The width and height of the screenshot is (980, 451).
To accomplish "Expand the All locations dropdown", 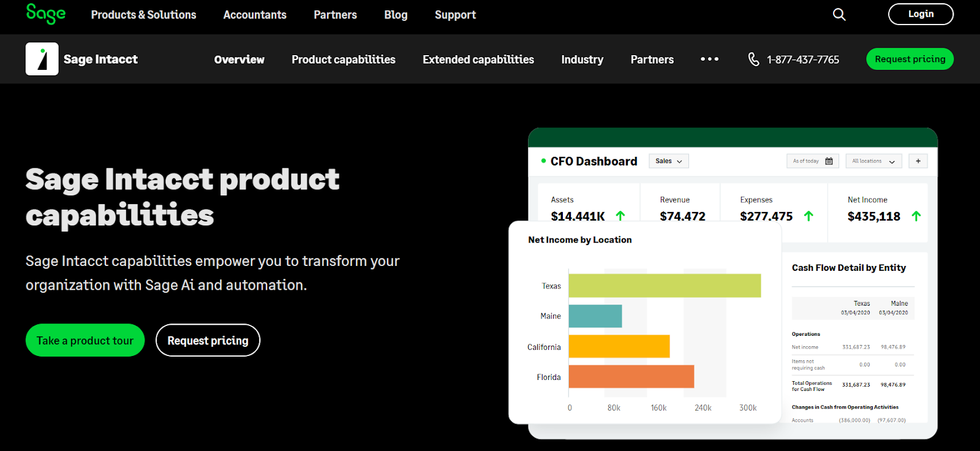I will [x=873, y=161].
